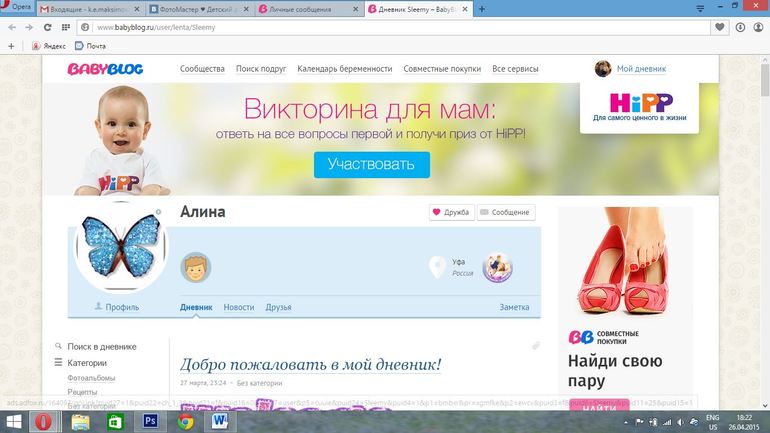This screenshot has width=770, height=433.
Task: Click the Opera taskbar icon
Action: 43,421
